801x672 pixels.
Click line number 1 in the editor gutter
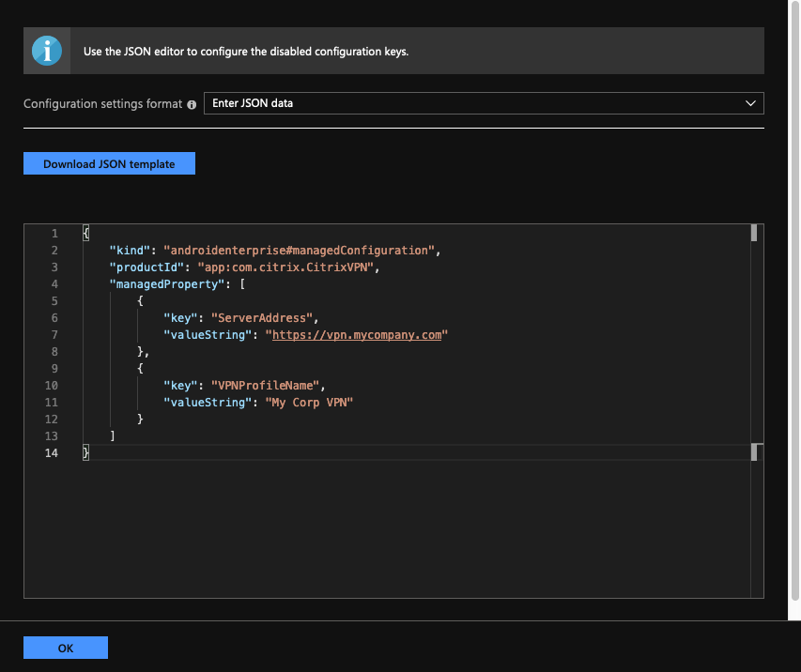(54, 234)
